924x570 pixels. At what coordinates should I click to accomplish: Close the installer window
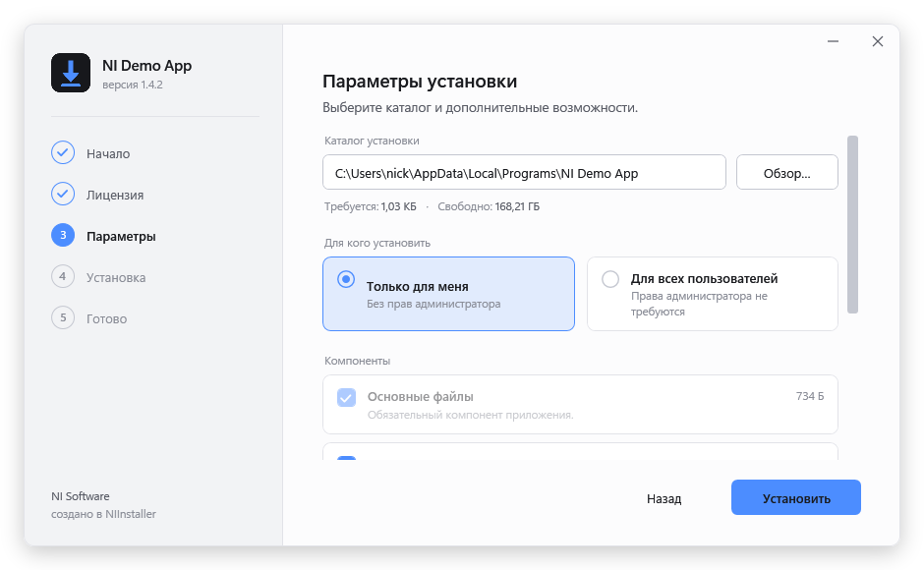coord(878,41)
